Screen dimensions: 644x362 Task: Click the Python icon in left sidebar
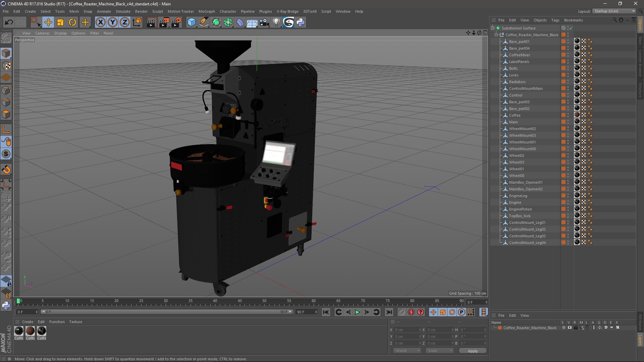6,306
